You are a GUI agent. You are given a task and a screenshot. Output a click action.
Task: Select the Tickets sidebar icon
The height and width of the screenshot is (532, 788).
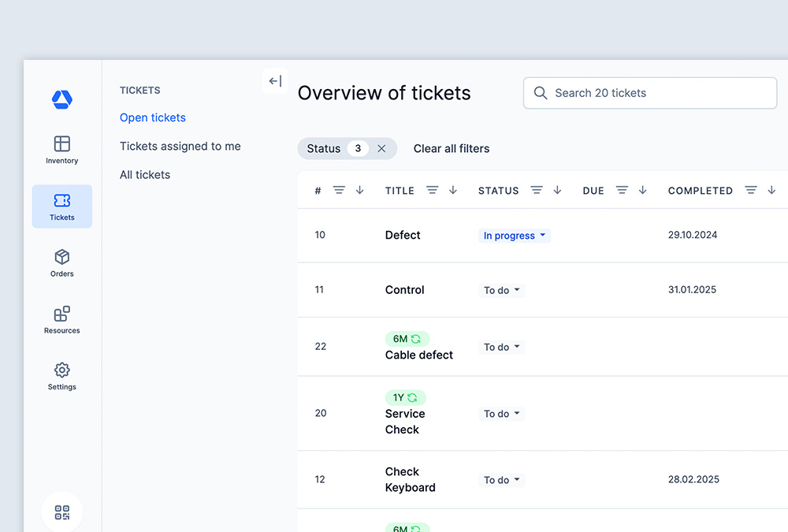click(x=61, y=202)
